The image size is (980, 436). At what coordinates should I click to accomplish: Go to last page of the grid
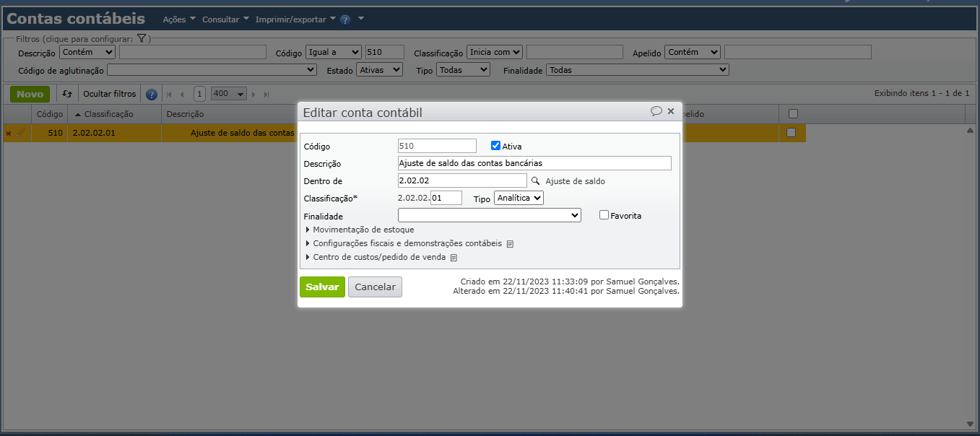266,94
